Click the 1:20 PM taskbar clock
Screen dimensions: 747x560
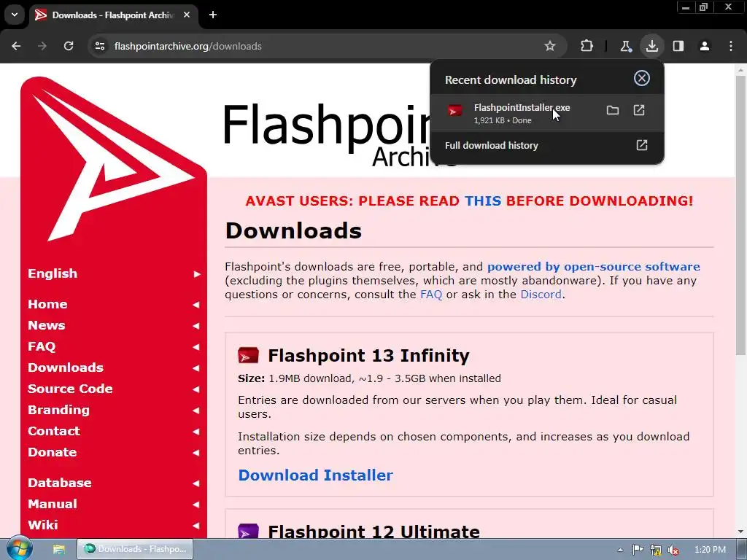pyautogui.click(x=710, y=550)
